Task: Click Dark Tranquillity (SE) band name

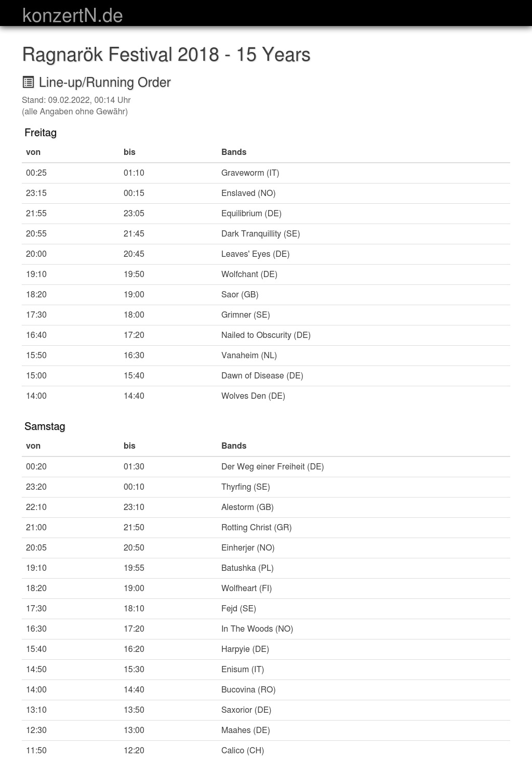Action: click(260, 233)
